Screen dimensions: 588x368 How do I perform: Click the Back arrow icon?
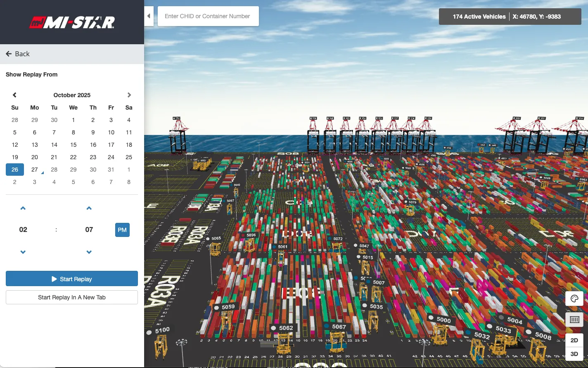pos(9,54)
